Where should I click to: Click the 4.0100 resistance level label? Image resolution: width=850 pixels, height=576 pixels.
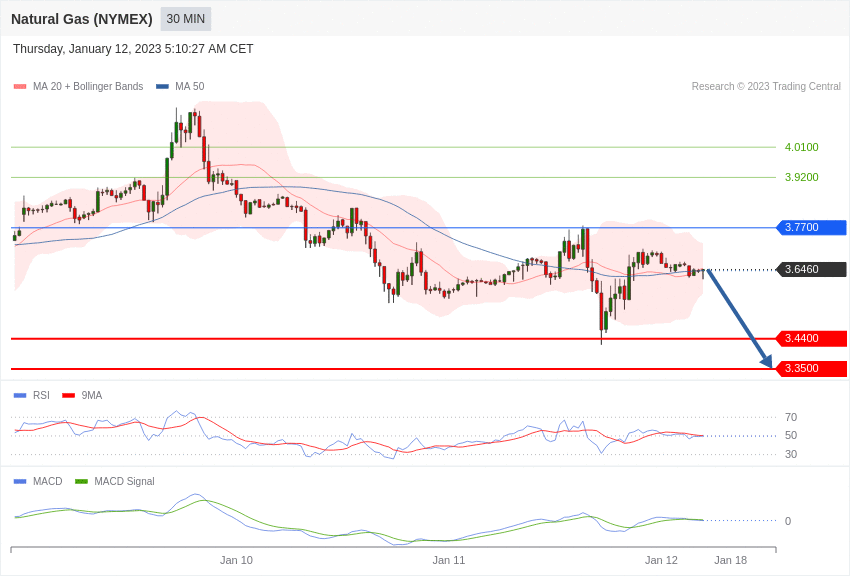tap(801, 148)
